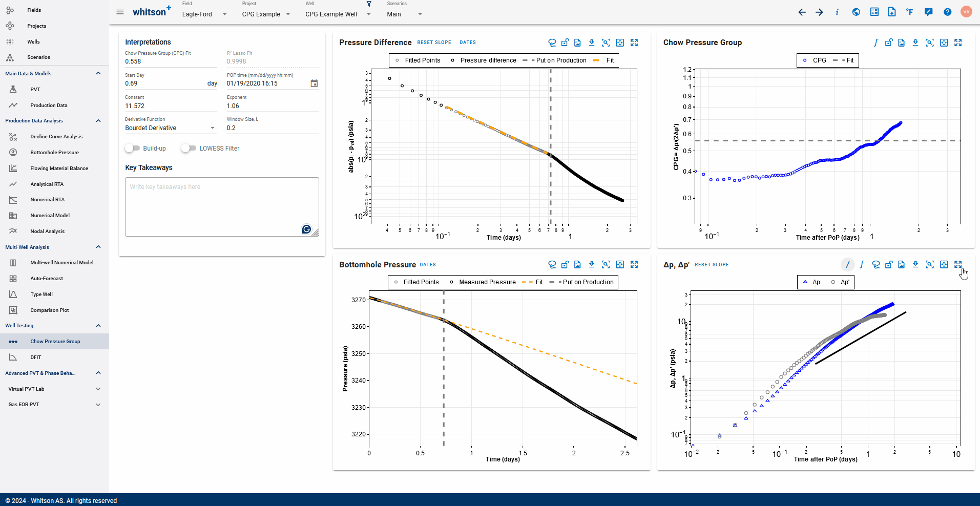Open Bottomhole Pressure page in sidebar
The width and height of the screenshot is (980, 506).
point(54,153)
